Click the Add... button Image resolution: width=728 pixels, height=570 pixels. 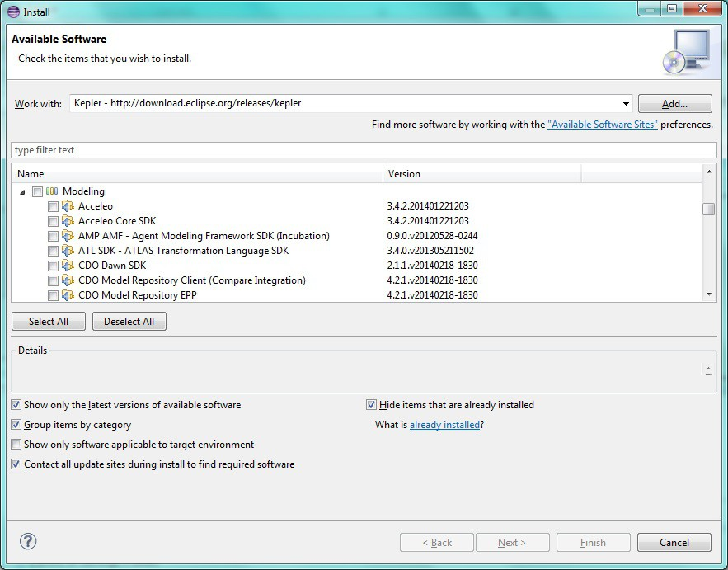pyautogui.click(x=674, y=104)
